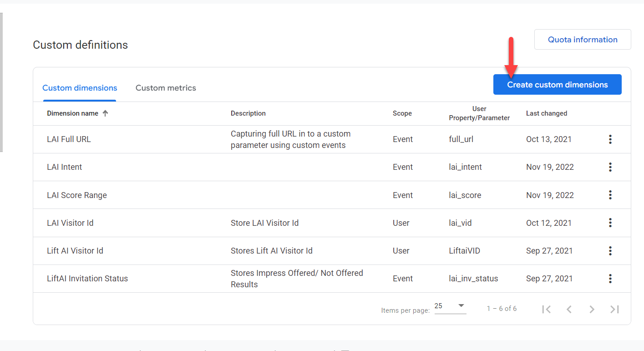This screenshot has height=351, width=644.
Task: Select the LAI Intent dimension name
Action: point(65,167)
